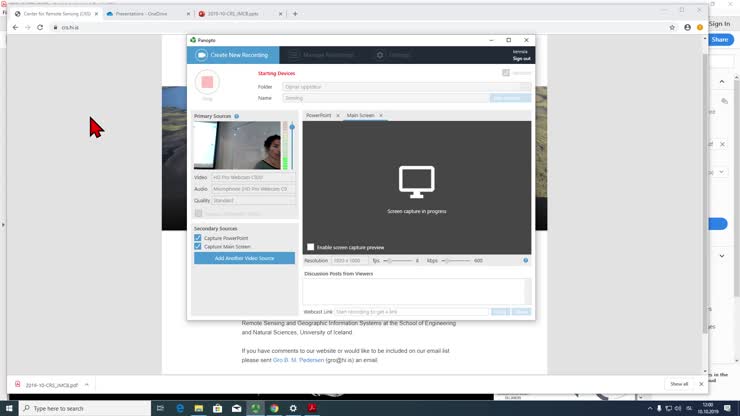Open the Audio source dropdown
This screenshot has width=740, height=416.
tap(253, 189)
